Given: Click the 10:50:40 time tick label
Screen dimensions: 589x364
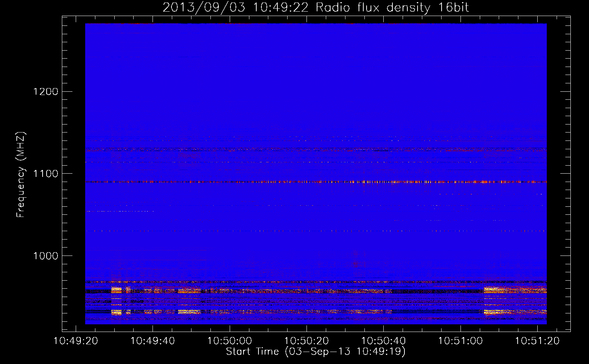Looking at the screenshot, I should click(383, 341).
